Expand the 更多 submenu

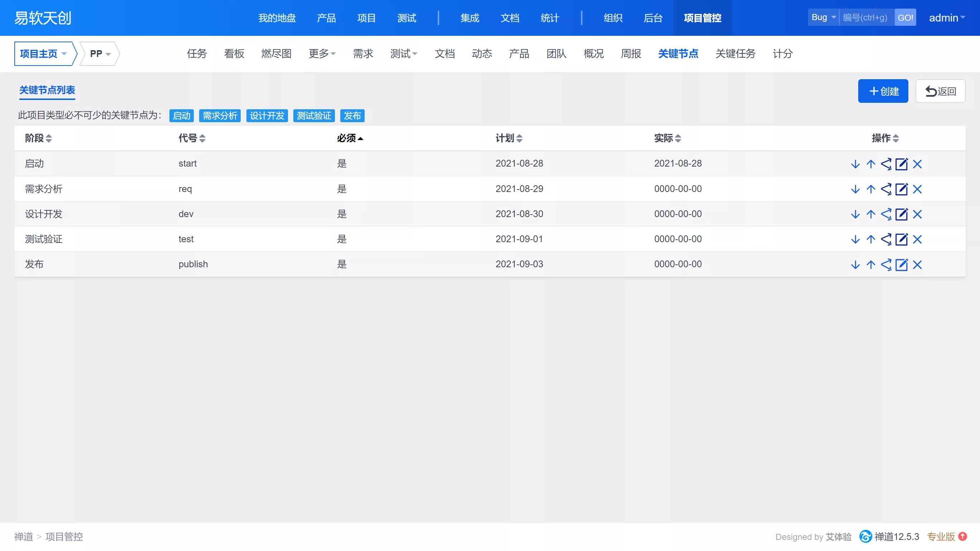point(322,54)
